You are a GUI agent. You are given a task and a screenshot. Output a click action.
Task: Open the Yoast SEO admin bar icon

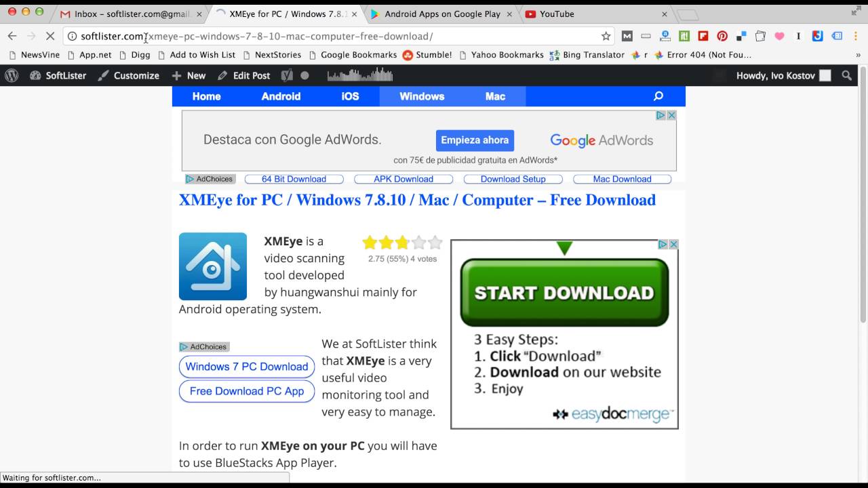287,76
